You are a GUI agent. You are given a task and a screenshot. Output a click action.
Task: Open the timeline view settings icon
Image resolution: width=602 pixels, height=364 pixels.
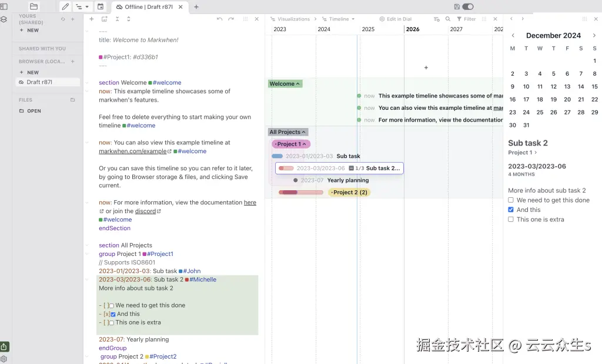click(437, 19)
